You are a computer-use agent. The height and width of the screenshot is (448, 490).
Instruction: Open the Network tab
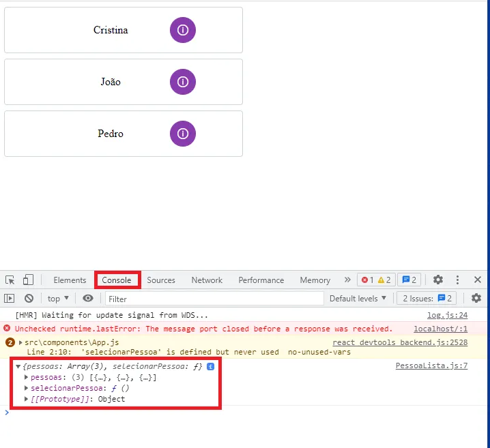point(207,280)
